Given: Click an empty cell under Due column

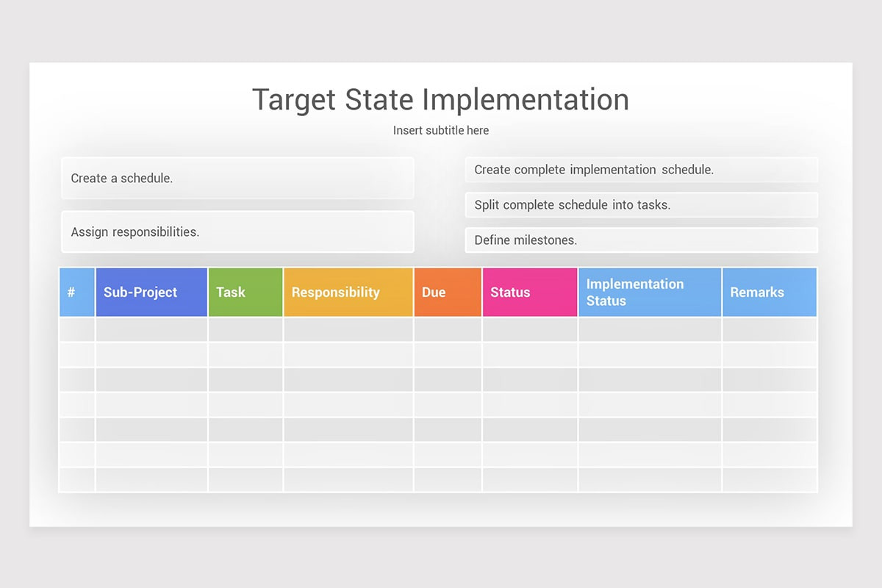Looking at the screenshot, I should pos(448,379).
